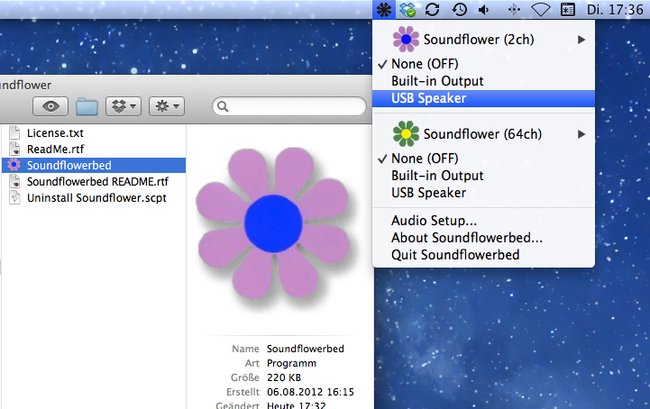Select Uninstall Soundflower.scpt file
Screen dimensions: 650x409
(94, 198)
